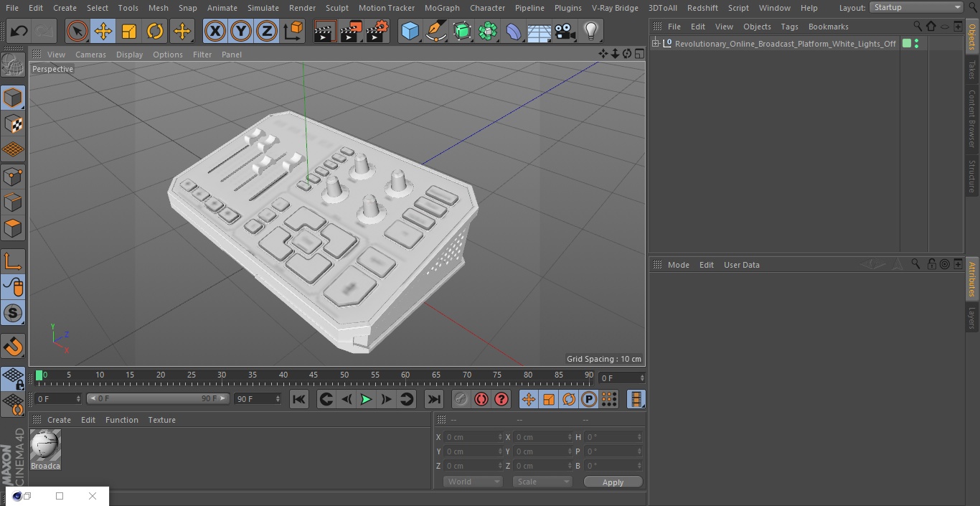Screen dimensions: 980x506
Task: Open Edit Render Settings icon
Action: [377, 31]
